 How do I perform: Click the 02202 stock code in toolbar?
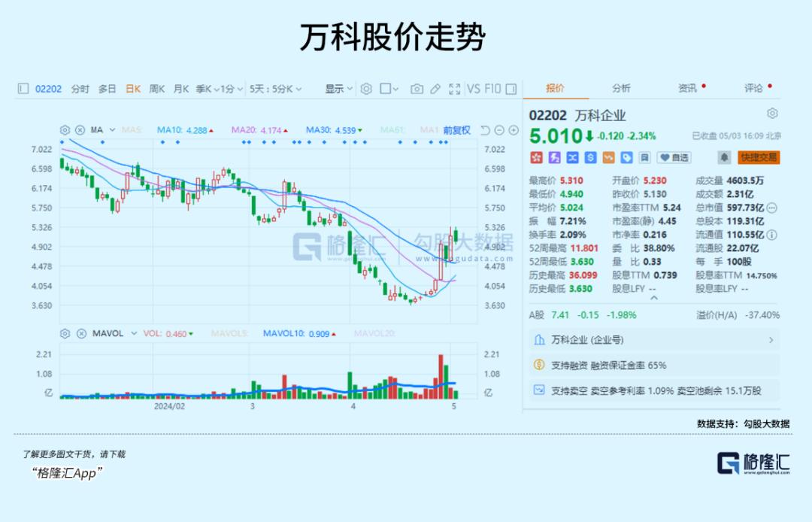pyautogui.click(x=48, y=89)
